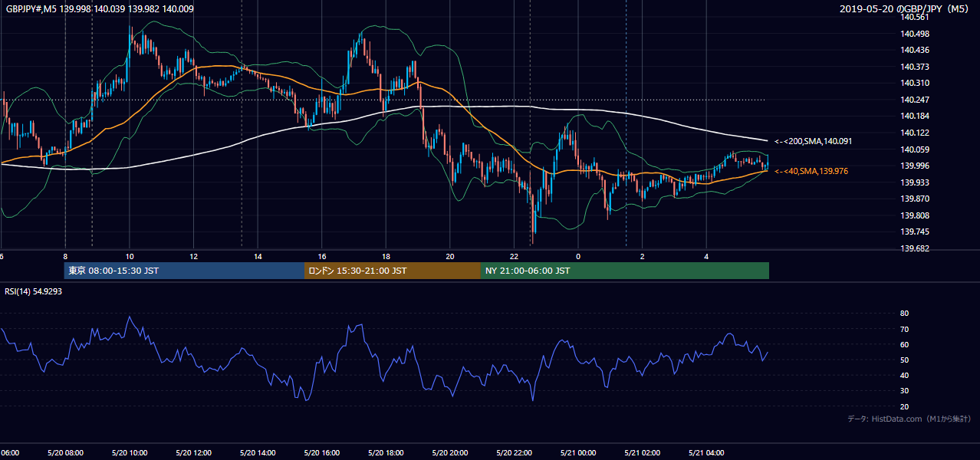The height and width of the screenshot is (460, 980).
Task: Click price scale value 140.059
Action: [916, 149]
